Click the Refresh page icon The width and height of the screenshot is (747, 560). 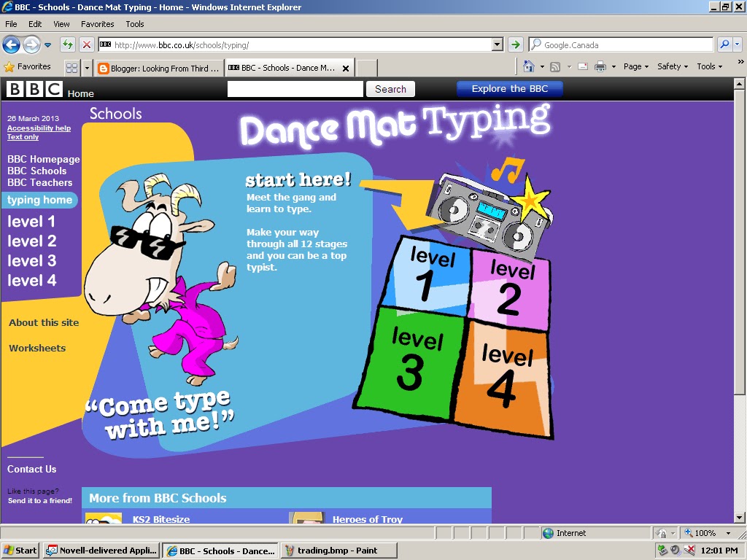point(68,44)
